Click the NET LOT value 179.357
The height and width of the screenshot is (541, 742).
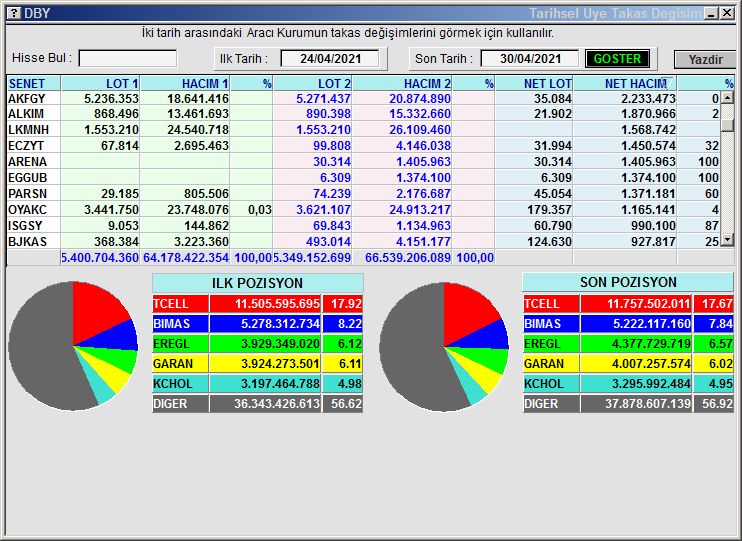tap(549, 210)
